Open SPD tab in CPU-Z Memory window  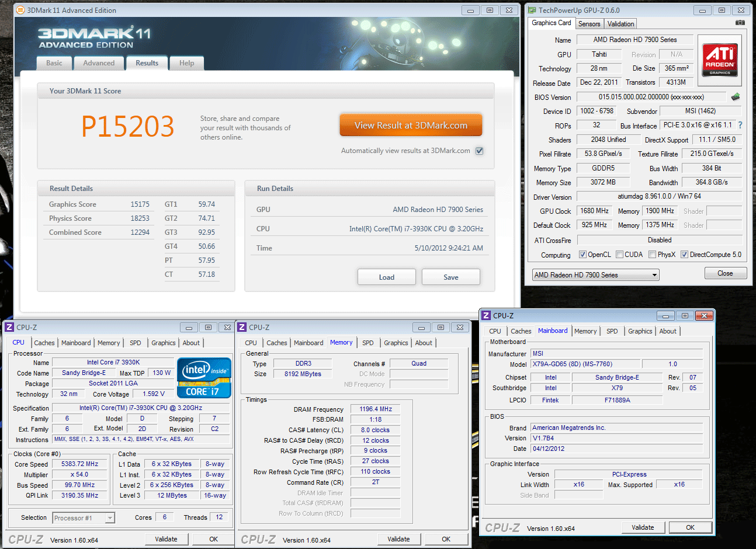pos(368,343)
